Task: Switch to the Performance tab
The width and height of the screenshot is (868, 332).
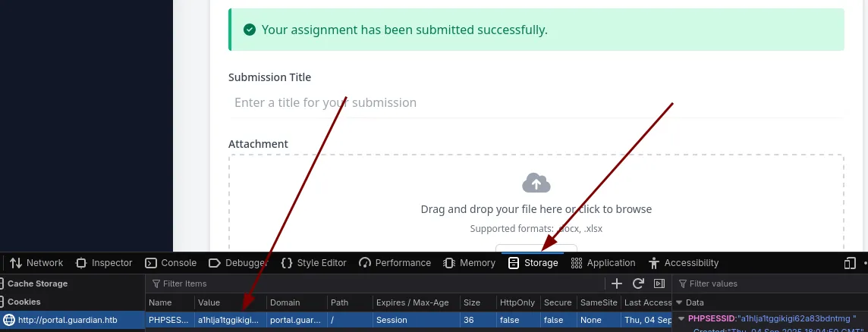Action: 395,263
